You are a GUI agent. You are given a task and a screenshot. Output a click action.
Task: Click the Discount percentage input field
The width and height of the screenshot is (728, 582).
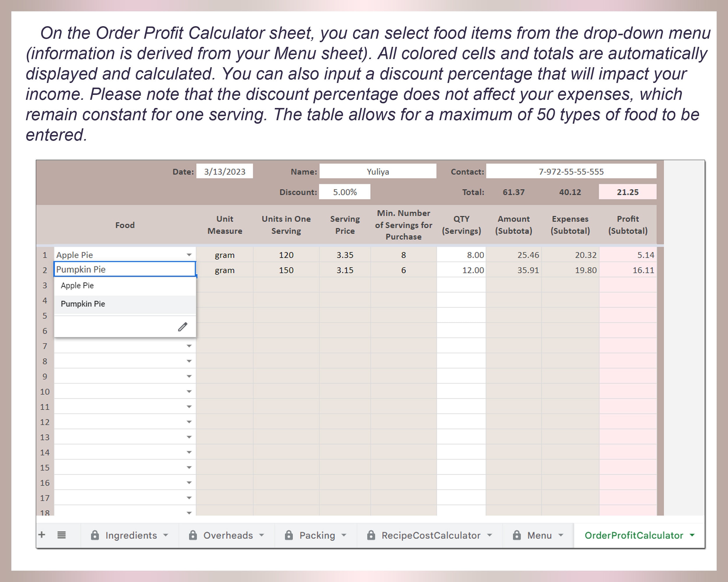pos(344,192)
